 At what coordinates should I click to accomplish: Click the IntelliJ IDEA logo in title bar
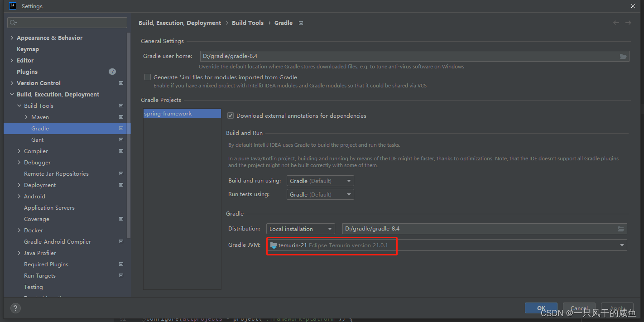point(13,6)
